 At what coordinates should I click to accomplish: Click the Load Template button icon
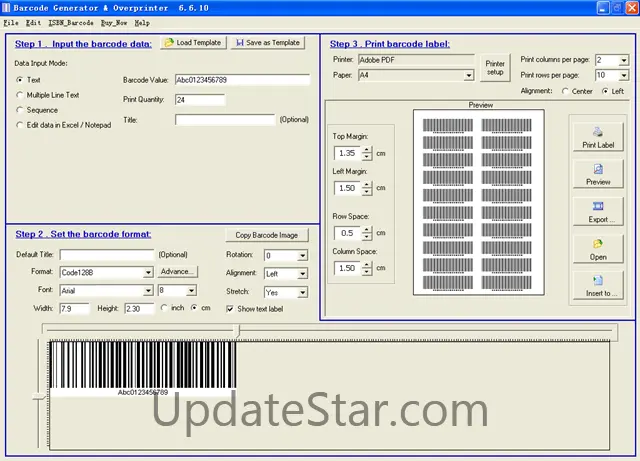168,43
